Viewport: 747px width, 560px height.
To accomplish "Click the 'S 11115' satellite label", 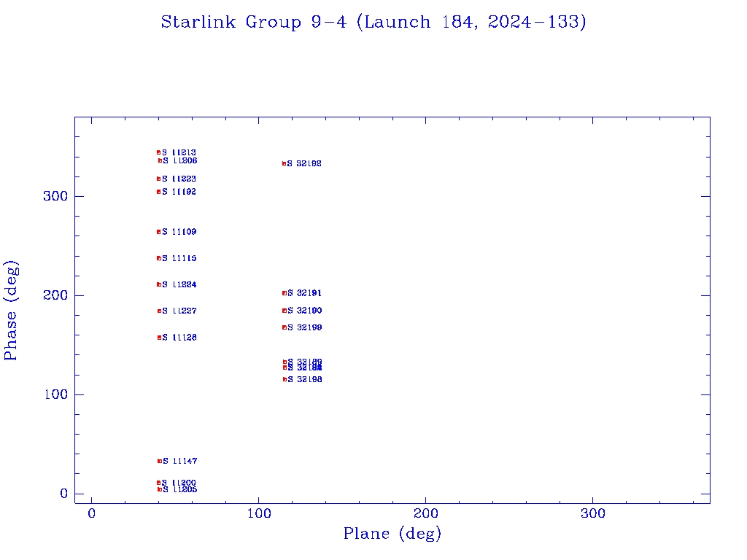I will click(x=179, y=258).
